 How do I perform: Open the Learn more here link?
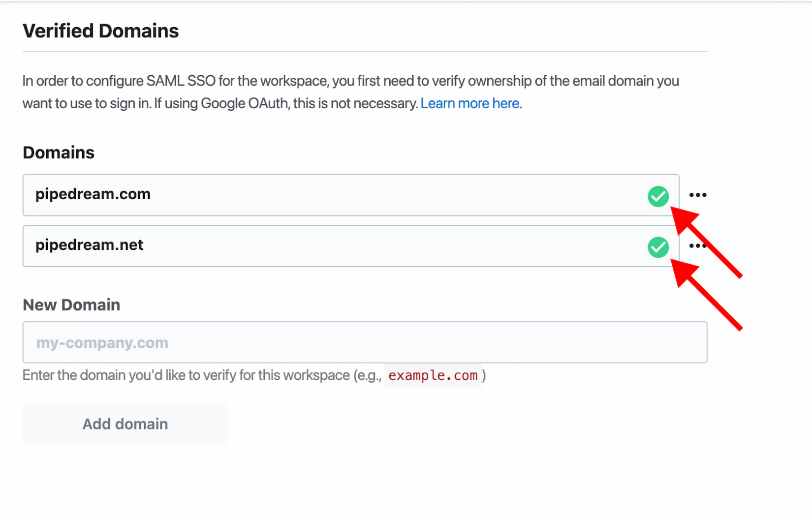point(469,103)
